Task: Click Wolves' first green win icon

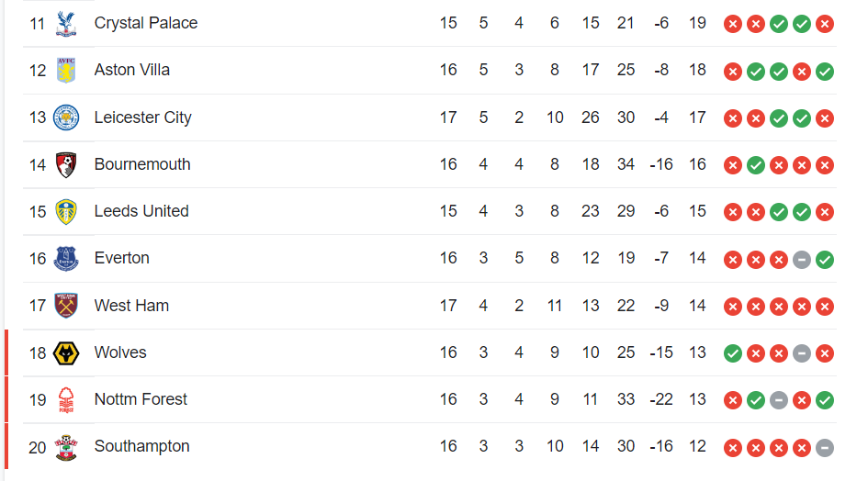Action: (732, 353)
